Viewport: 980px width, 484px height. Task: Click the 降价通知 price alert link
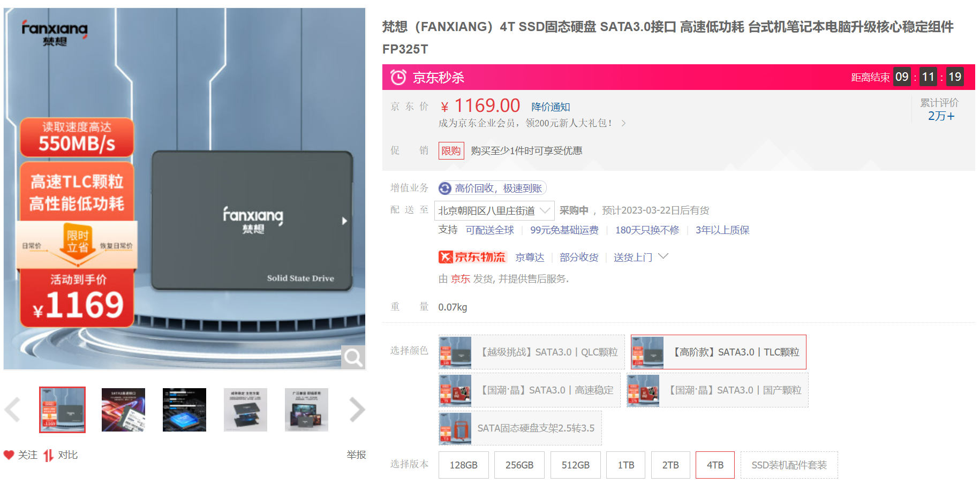[551, 107]
